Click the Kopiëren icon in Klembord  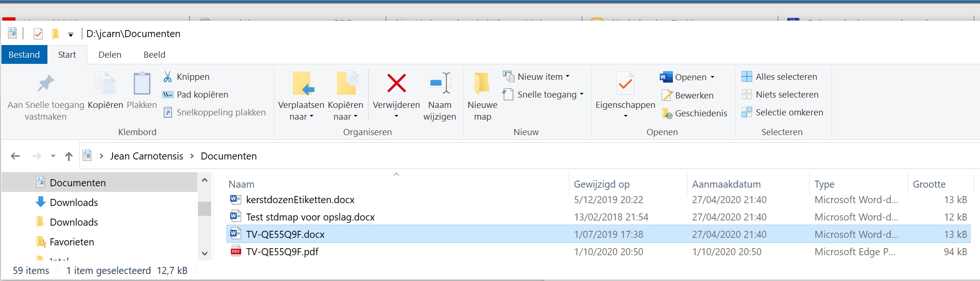pyautogui.click(x=106, y=84)
